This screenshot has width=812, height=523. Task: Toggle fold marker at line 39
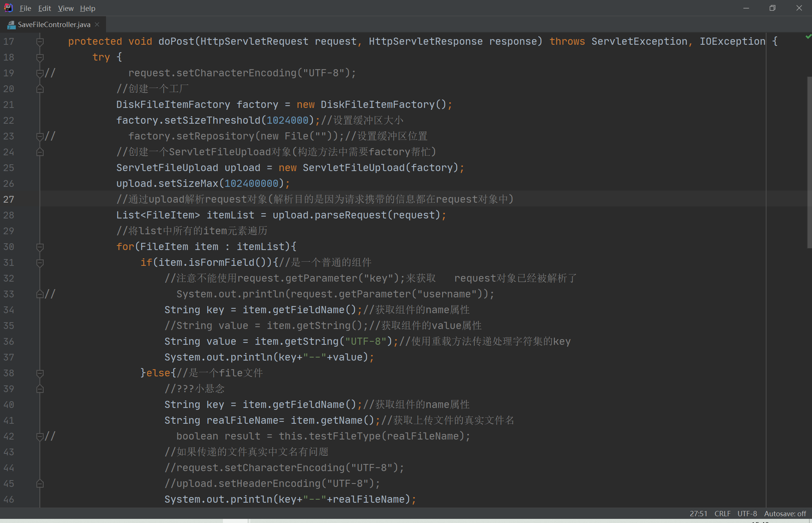(40, 389)
